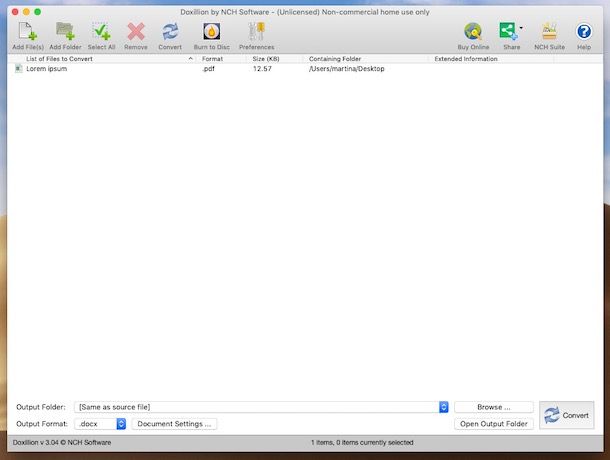Click the green zoom window button
The height and width of the screenshot is (460, 610).
pyautogui.click(x=37, y=12)
